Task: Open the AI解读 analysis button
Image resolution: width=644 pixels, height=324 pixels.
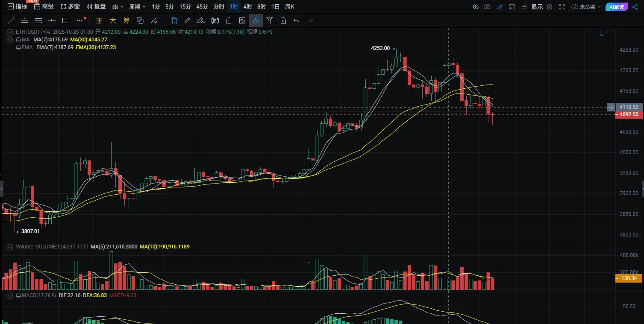Action: pos(617,6)
